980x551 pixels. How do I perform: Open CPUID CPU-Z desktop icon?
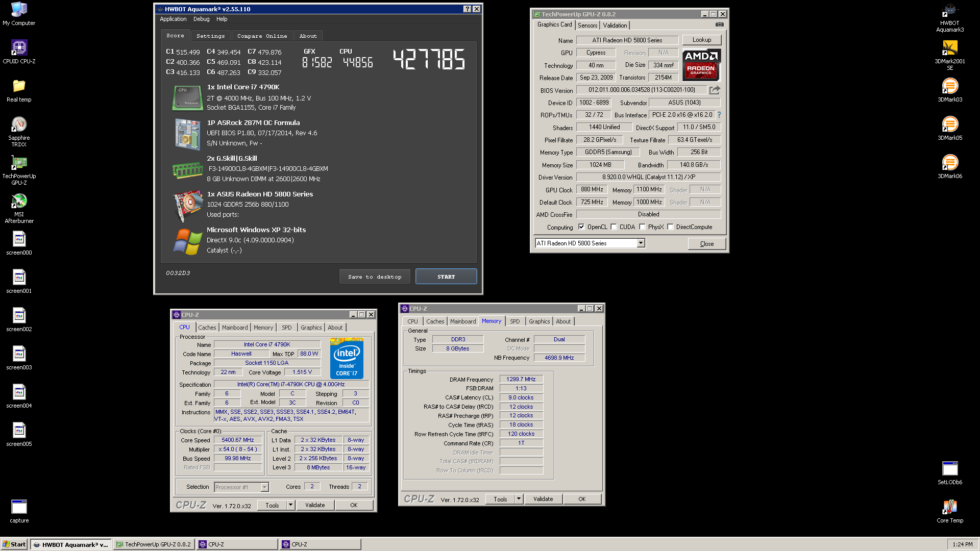pyautogui.click(x=19, y=52)
